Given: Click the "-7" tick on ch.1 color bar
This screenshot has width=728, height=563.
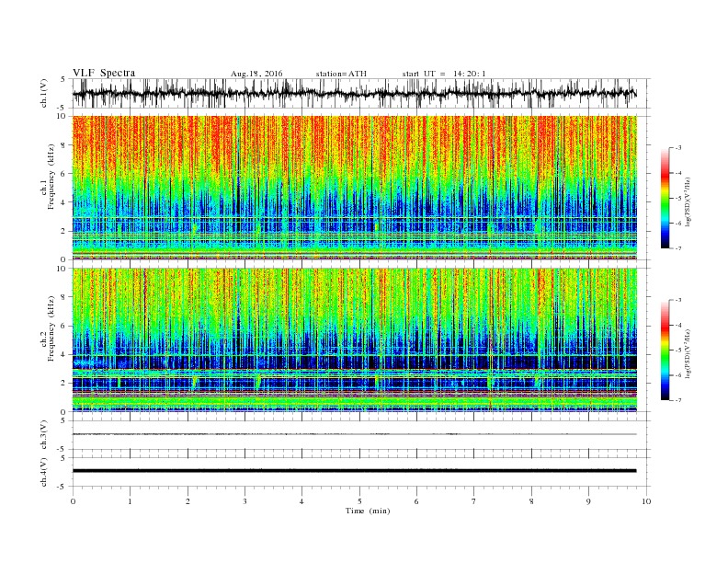Looking at the screenshot, I should click(x=678, y=248).
